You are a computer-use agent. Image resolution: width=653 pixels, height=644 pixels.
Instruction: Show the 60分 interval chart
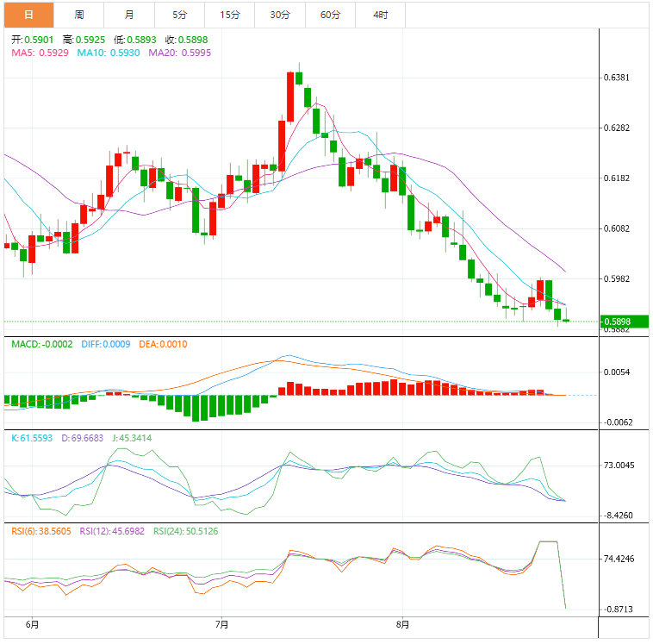(x=330, y=15)
